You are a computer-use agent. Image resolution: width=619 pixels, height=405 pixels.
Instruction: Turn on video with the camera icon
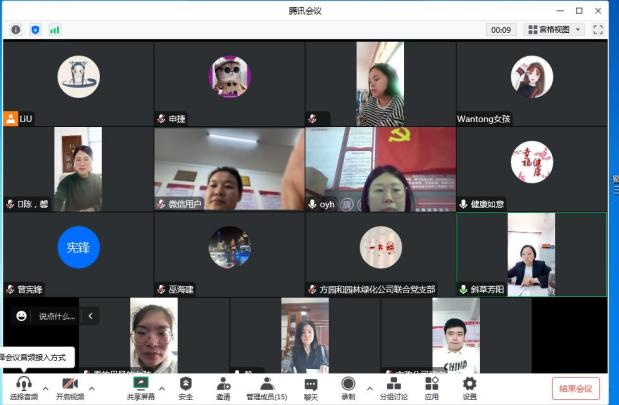point(70,388)
